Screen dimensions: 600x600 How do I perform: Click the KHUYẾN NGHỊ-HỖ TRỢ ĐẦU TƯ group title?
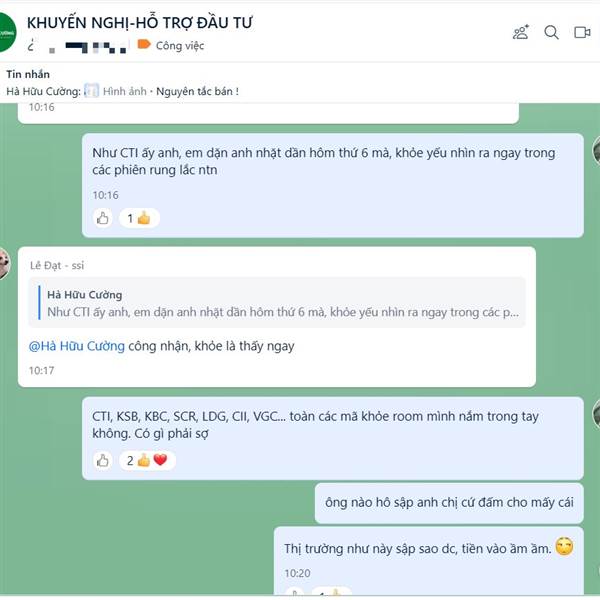pos(140,23)
